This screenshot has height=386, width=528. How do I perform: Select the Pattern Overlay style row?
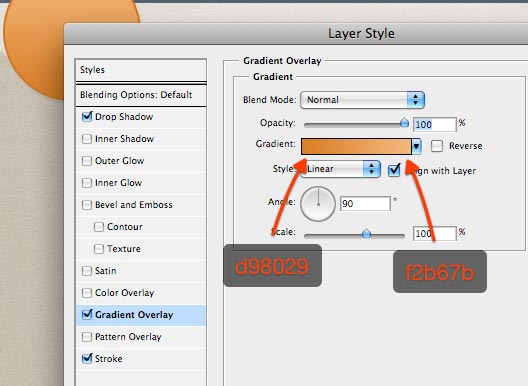point(141,337)
